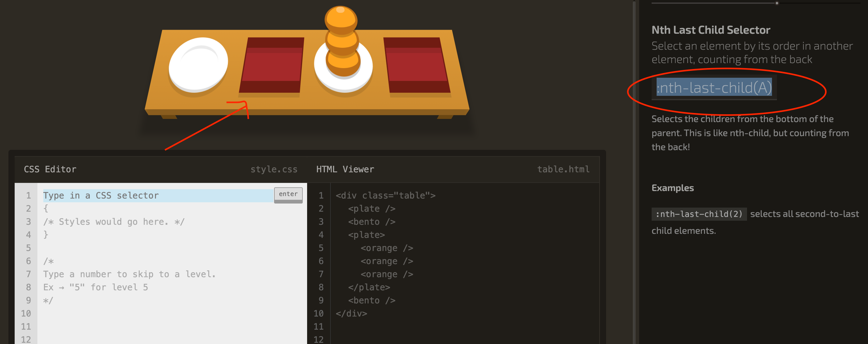This screenshot has height=344, width=868.
Task: Click the '<bento />' markup on line 3
Action: click(372, 222)
